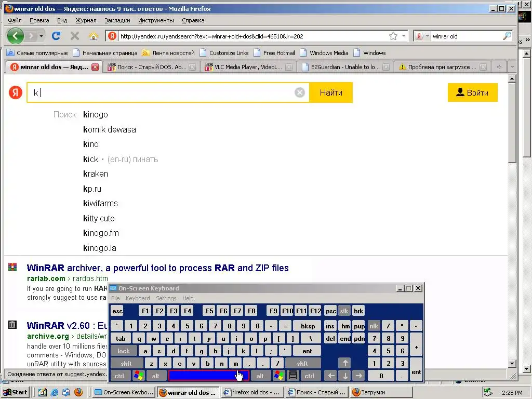Select kinogo suggestion
This screenshot has width=532, height=399.
tap(96, 114)
